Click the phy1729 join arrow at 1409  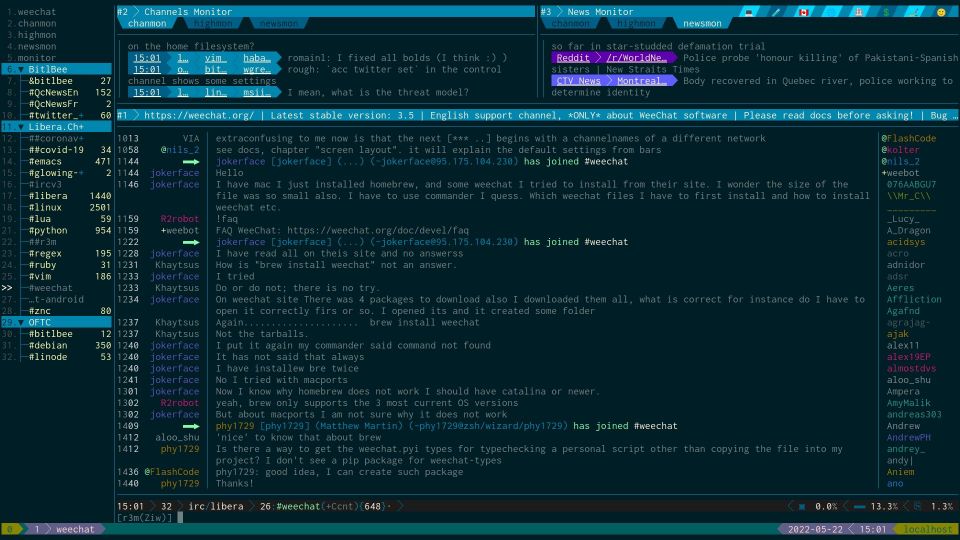click(191, 426)
